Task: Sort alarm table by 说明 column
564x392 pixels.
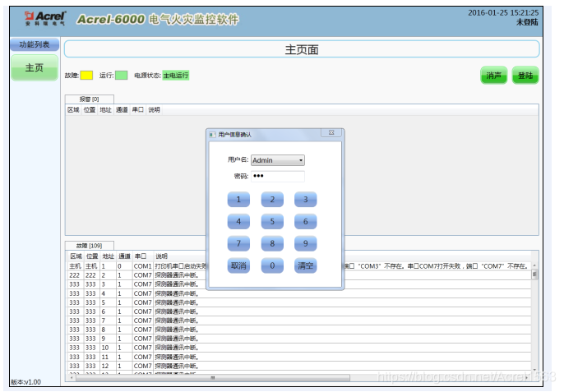Action: point(155,109)
